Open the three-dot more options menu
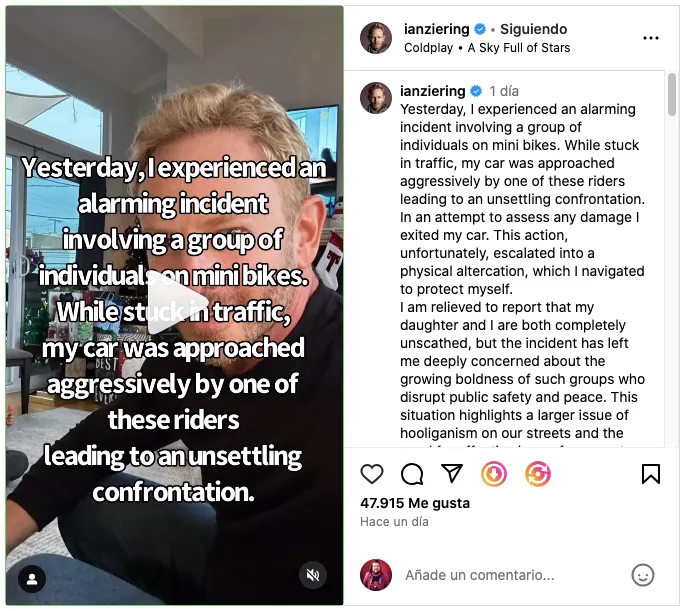The image size is (685, 611). pos(650,38)
